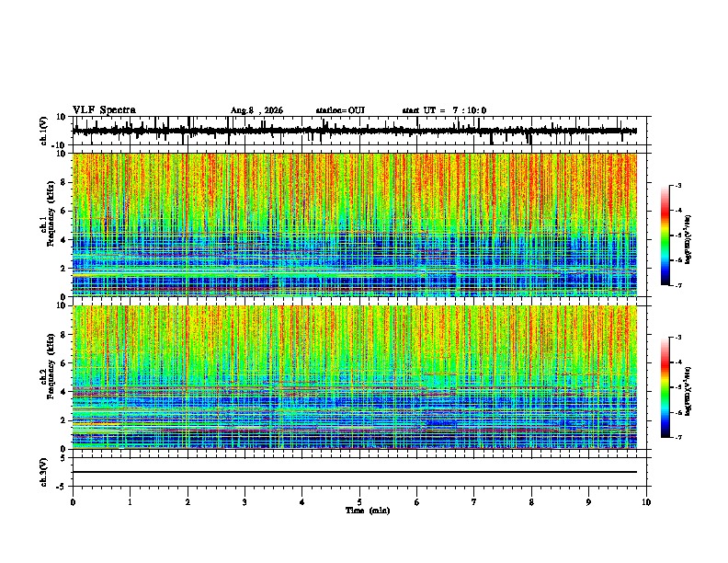The image size is (728, 563).
Task: Click the ch.1 waveform trace panel
Action: 361,131
